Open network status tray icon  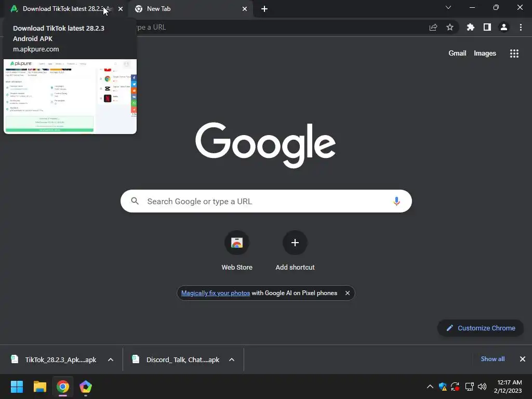(x=469, y=387)
